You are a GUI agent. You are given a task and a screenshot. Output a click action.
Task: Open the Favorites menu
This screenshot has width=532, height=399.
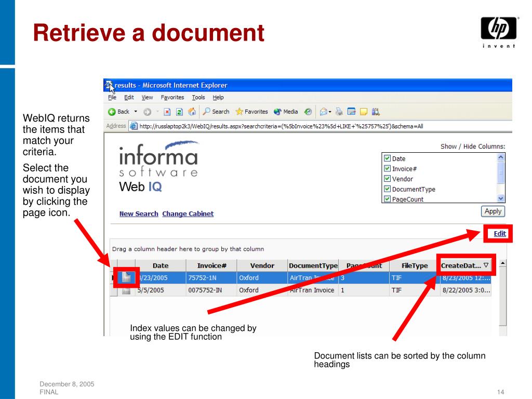point(172,97)
